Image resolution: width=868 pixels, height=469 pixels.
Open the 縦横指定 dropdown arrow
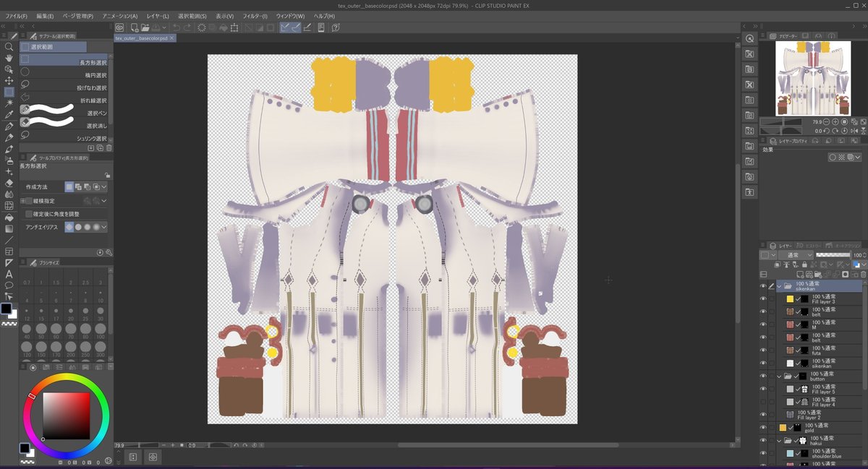tap(104, 200)
